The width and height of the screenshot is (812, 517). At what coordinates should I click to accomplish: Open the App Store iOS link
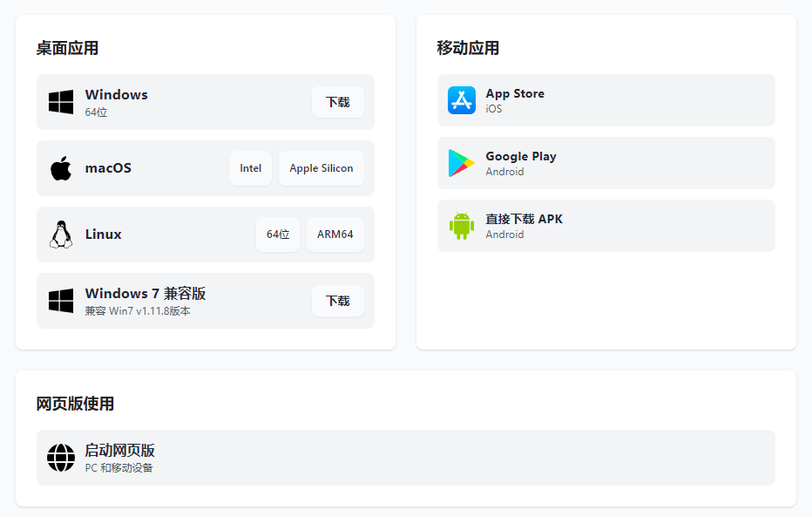tap(606, 100)
